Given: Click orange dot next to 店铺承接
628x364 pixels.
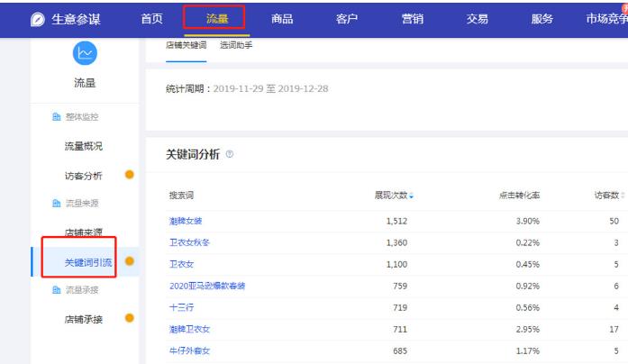Looking at the screenshot, I should click(x=130, y=318).
